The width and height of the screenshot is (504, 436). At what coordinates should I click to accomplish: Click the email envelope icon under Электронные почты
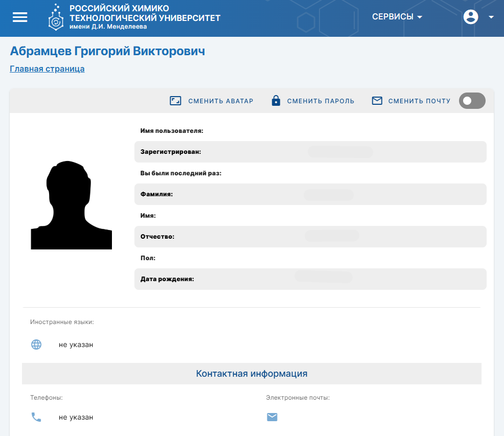(x=272, y=417)
